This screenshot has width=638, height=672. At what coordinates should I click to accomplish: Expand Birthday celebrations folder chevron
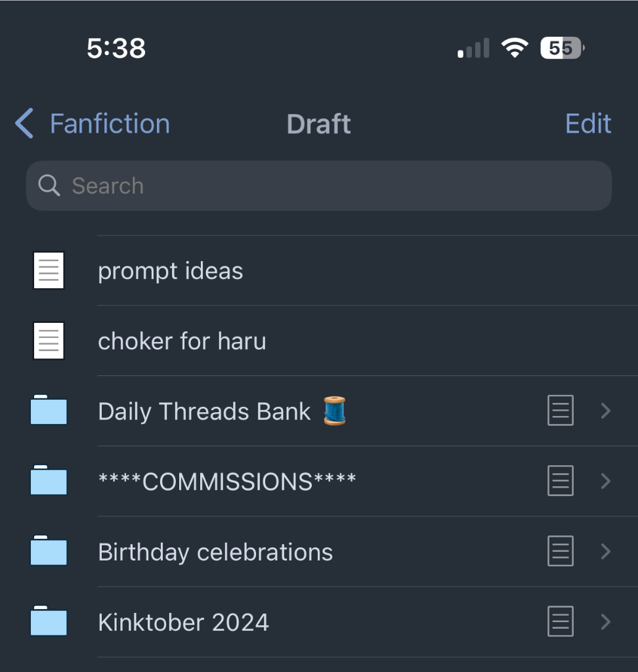coord(605,551)
